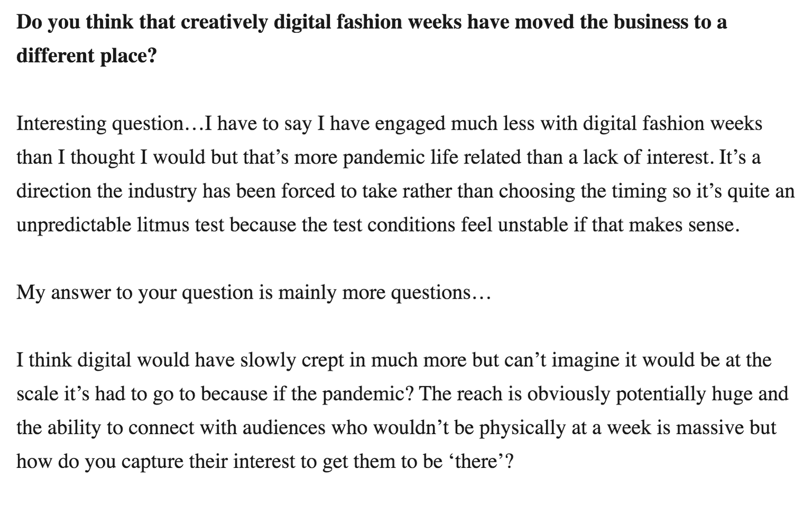Click the line starting "My answer to your"

[254, 292]
